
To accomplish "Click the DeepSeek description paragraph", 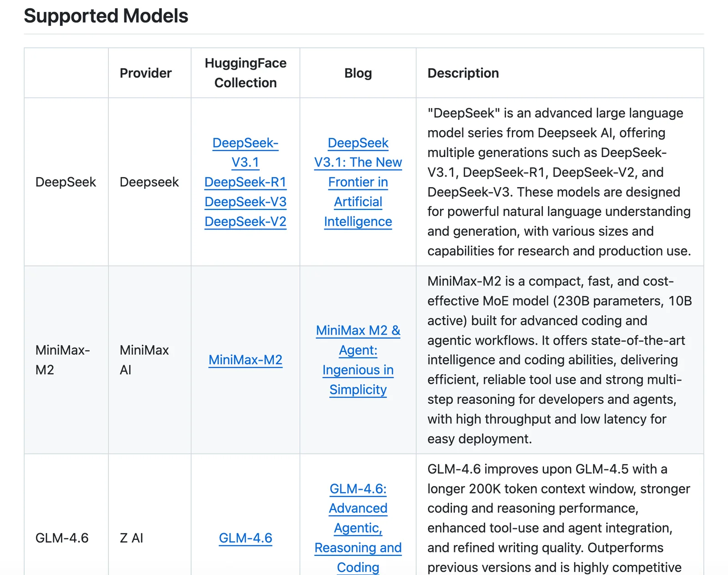I will tap(559, 182).
